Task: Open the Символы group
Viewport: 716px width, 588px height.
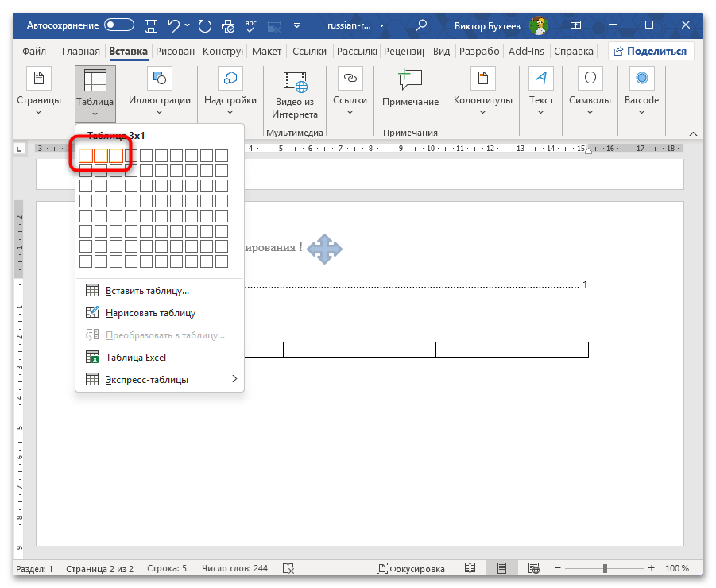Action: (x=590, y=93)
